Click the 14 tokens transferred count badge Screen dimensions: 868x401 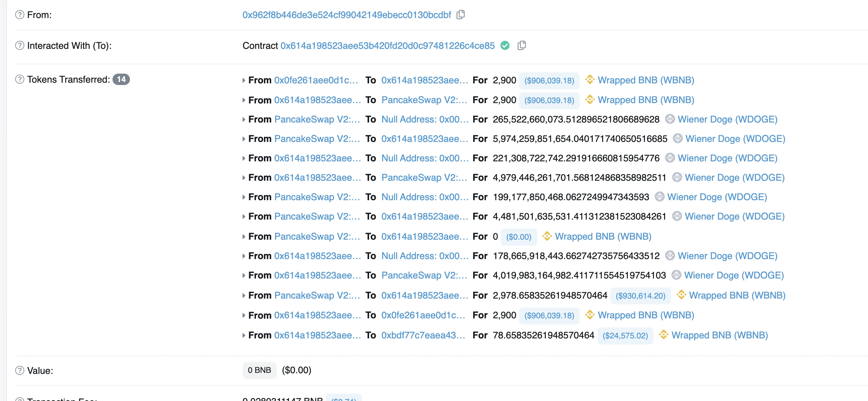(121, 79)
